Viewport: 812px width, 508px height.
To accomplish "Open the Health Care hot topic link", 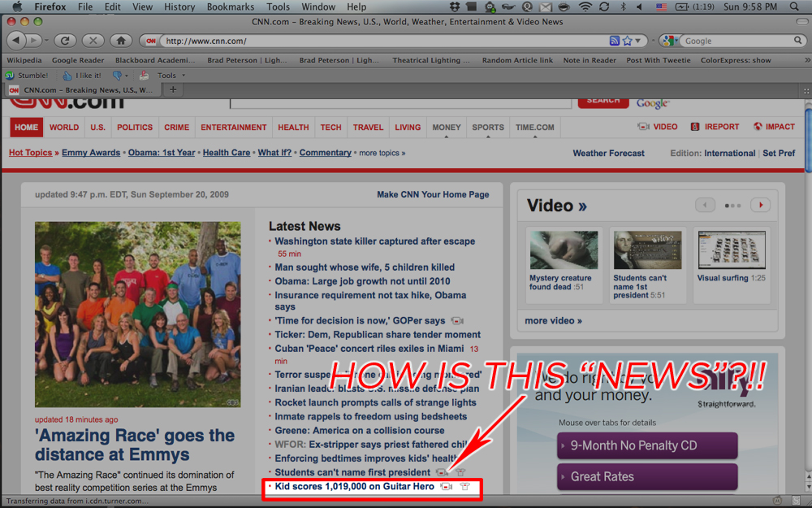I will point(227,153).
